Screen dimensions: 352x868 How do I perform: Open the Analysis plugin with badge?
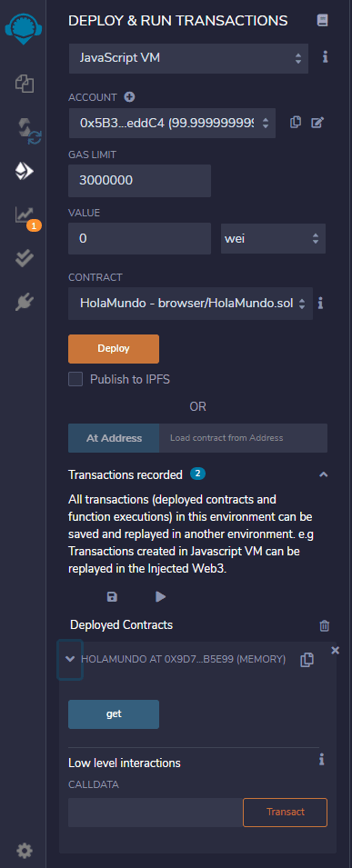point(25,216)
